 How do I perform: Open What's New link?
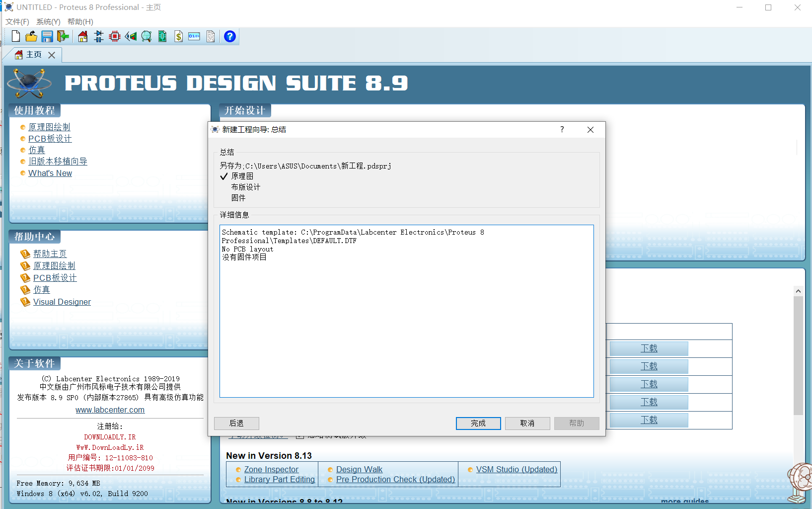pyautogui.click(x=50, y=173)
